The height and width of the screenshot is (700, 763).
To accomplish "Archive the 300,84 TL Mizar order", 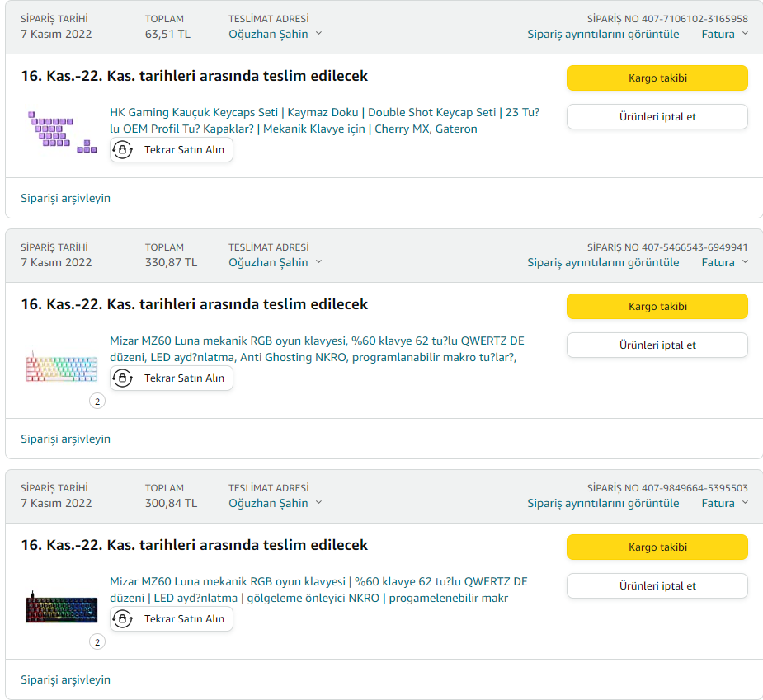I will click(65, 679).
